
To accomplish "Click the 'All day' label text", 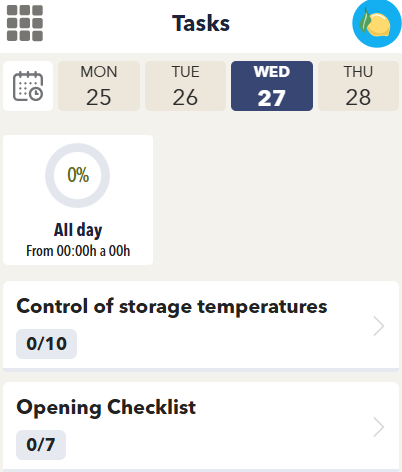I will point(78,230).
